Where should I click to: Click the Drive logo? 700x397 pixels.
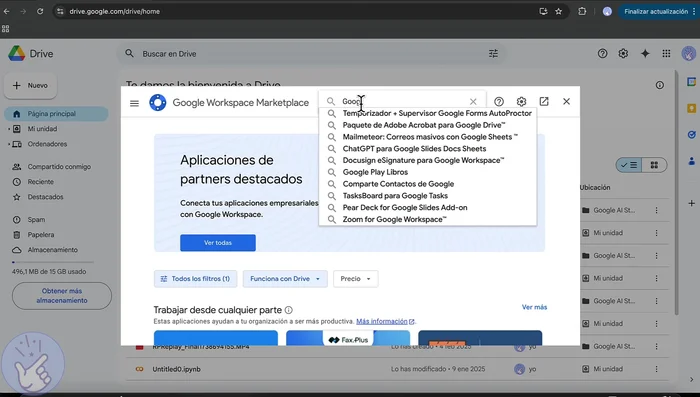30,54
